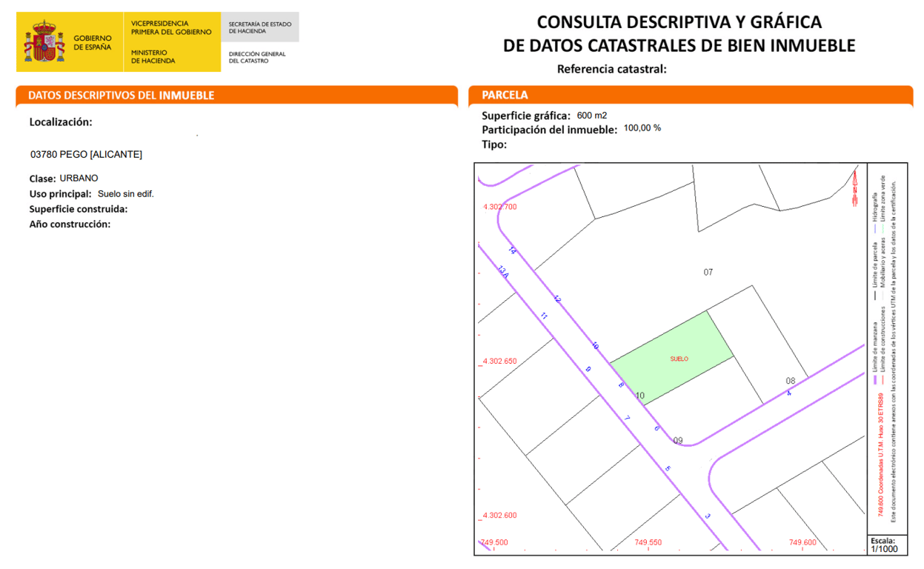924x569 pixels.
Task: Click parcel 07 on the cadastral map
Action: [708, 273]
